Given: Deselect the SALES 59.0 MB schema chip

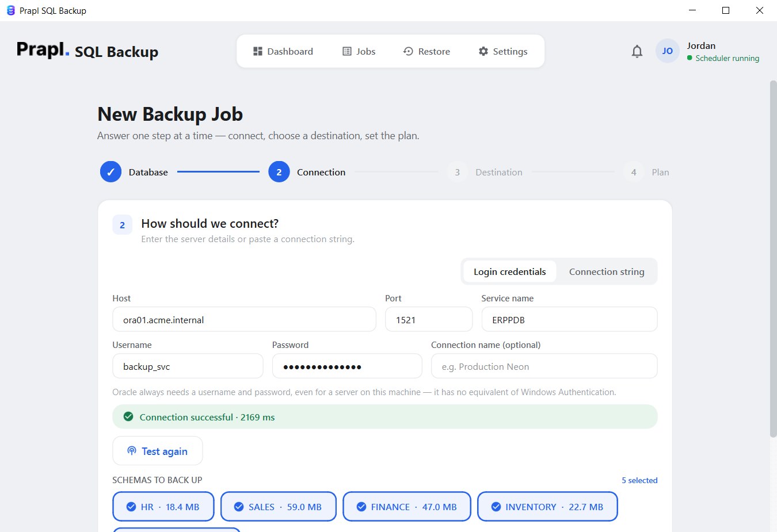Looking at the screenshot, I should point(279,507).
